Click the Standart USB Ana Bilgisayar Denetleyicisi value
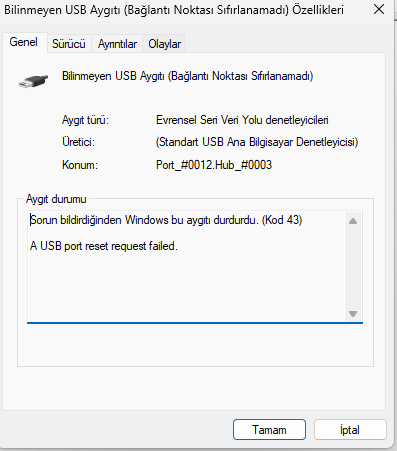 point(257,142)
